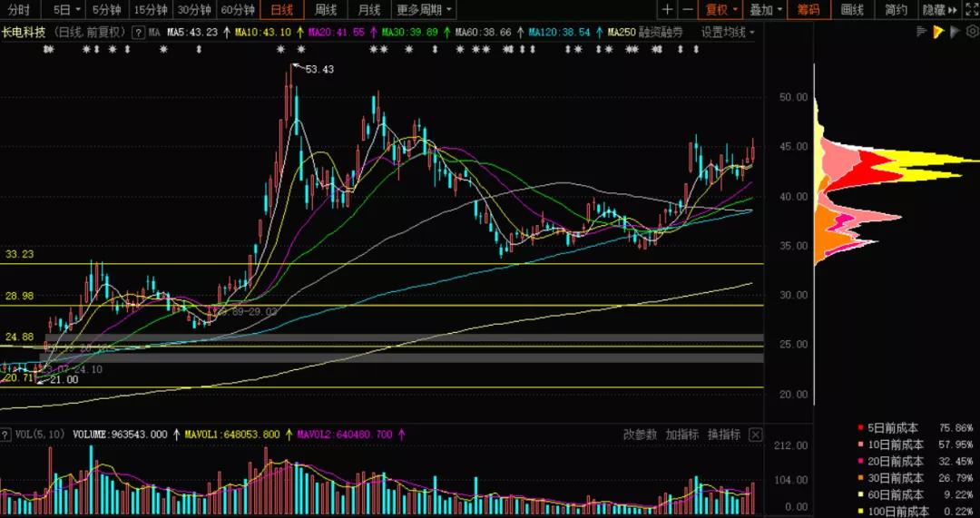Open the 复权 adjustment dropdown
Viewport: 980px width, 518px height.
tap(721, 9)
